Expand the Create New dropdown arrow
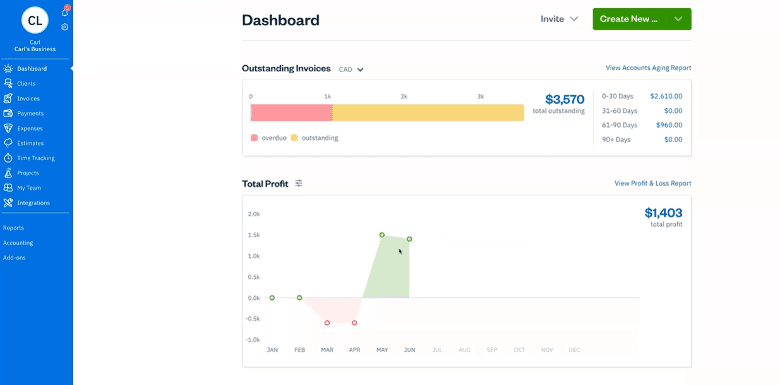Image resolution: width=780 pixels, height=385 pixels. tap(678, 19)
